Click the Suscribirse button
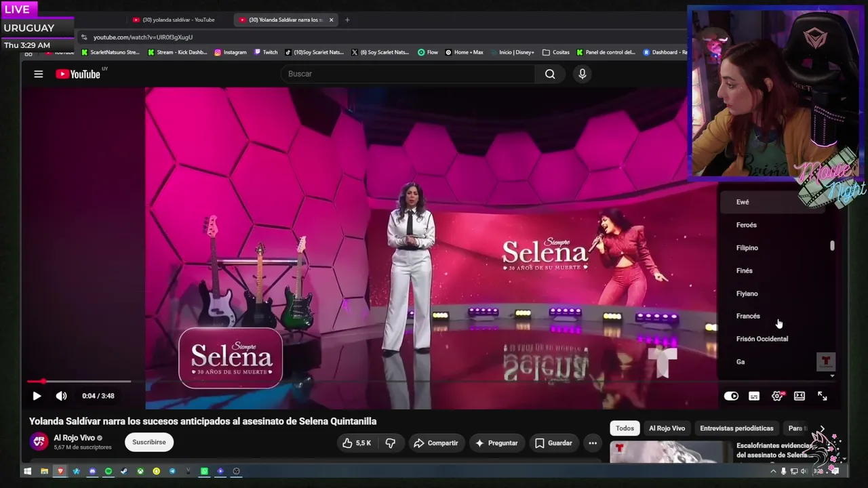 (149, 443)
